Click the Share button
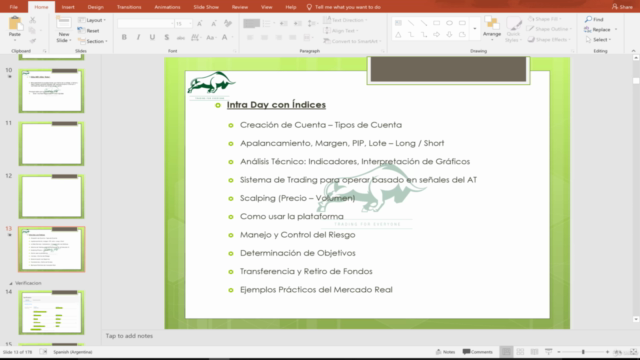This screenshot has height=360, width=640. (622, 7)
